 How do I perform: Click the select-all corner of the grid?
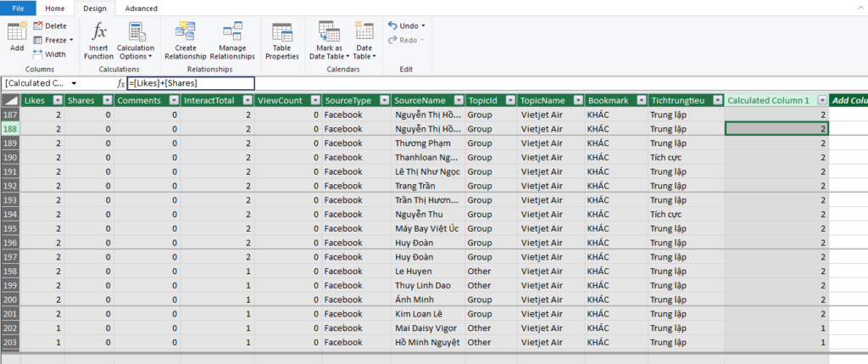point(10,100)
